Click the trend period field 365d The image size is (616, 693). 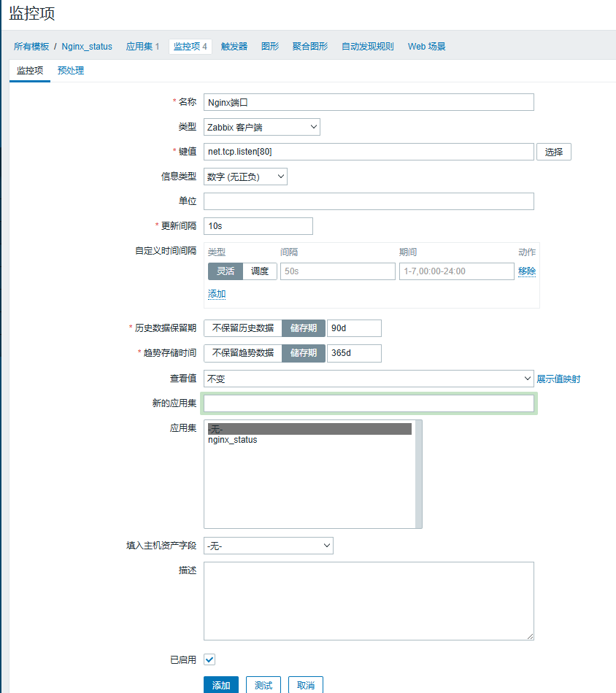click(x=354, y=352)
